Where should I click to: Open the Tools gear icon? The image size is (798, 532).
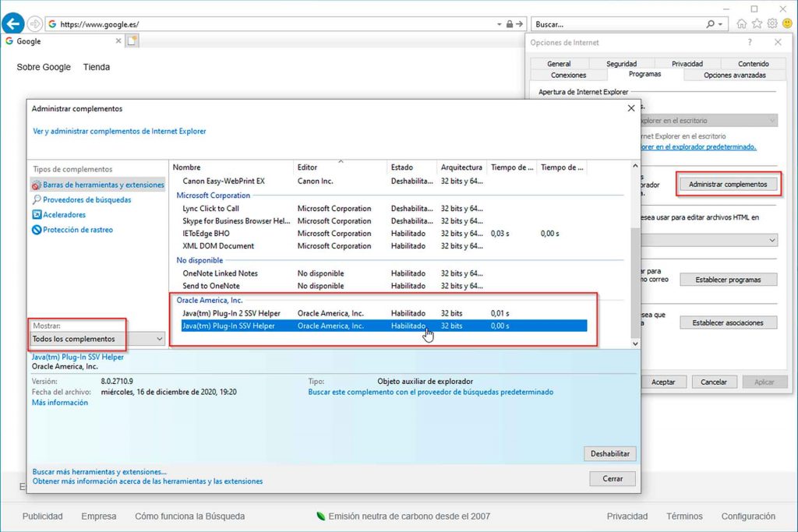tap(772, 24)
